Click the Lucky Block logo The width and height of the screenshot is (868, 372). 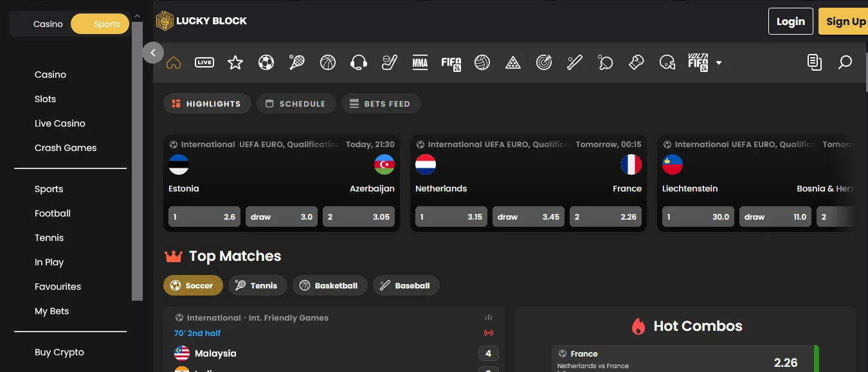[202, 21]
